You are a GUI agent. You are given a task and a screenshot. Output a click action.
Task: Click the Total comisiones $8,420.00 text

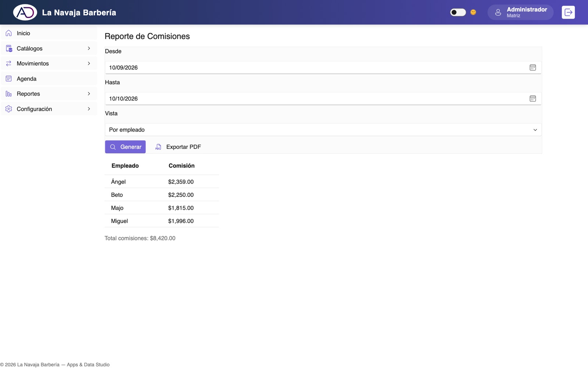[x=140, y=238]
